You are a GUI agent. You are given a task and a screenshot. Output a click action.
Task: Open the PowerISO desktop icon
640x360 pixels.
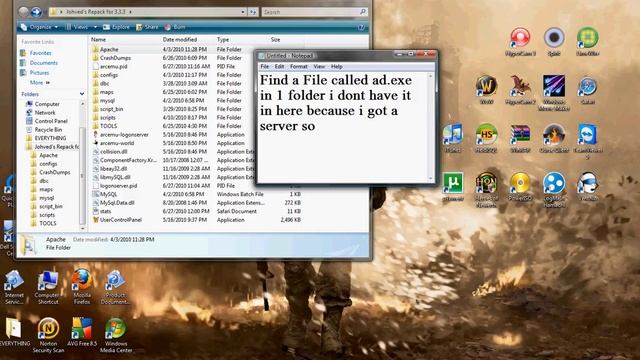[520, 187]
